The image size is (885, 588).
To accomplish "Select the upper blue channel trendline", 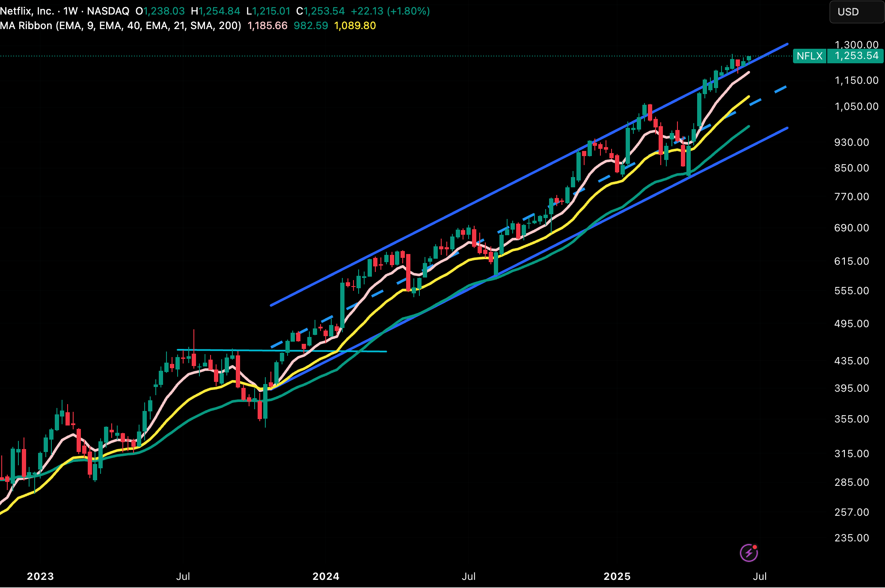I will [x=529, y=174].
